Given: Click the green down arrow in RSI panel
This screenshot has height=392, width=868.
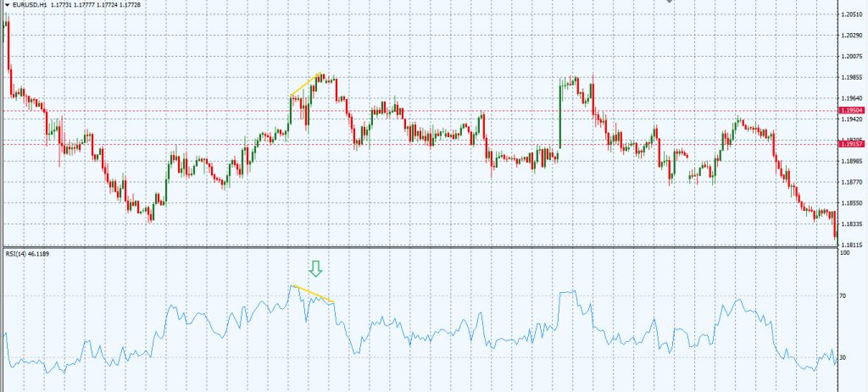Looking at the screenshot, I should coord(315,269).
